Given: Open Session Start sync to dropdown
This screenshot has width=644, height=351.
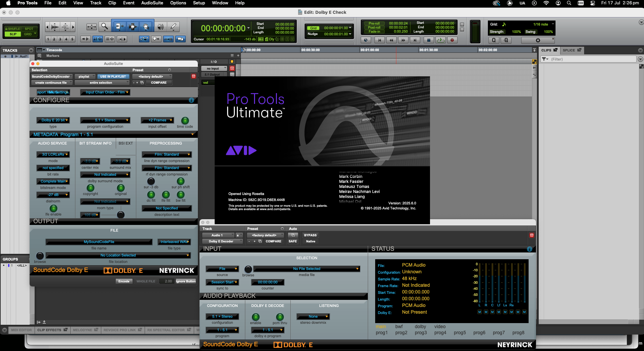Looking at the screenshot, I should point(222,282).
